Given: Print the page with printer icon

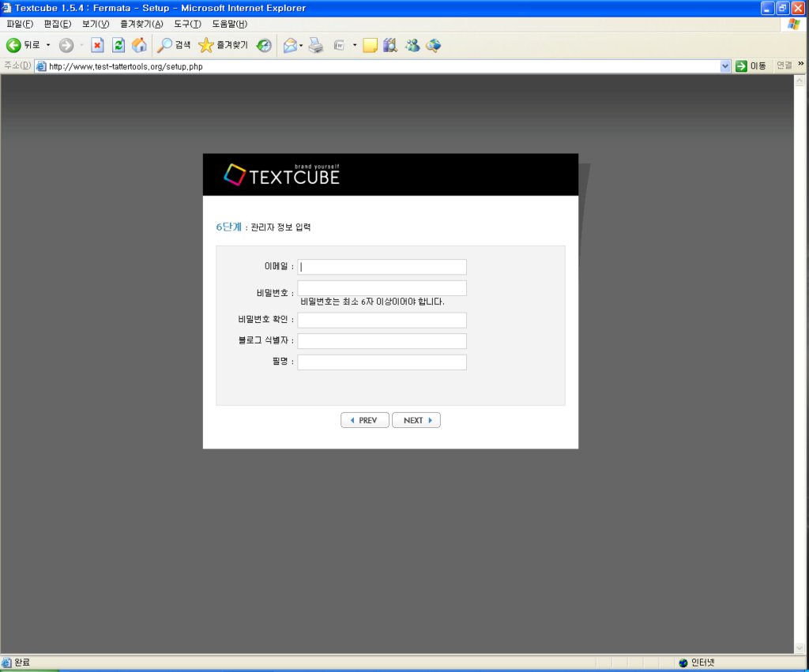Looking at the screenshot, I should point(316,45).
